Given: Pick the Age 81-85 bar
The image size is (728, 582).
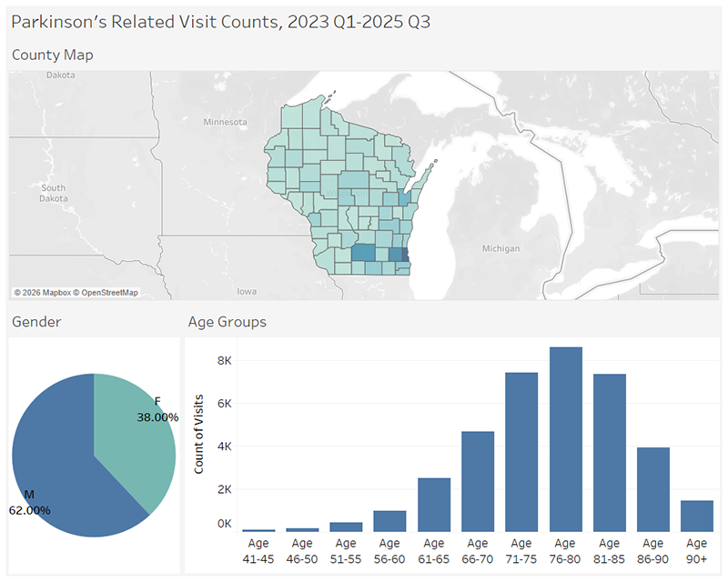Looking at the screenshot, I should (609, 453).
